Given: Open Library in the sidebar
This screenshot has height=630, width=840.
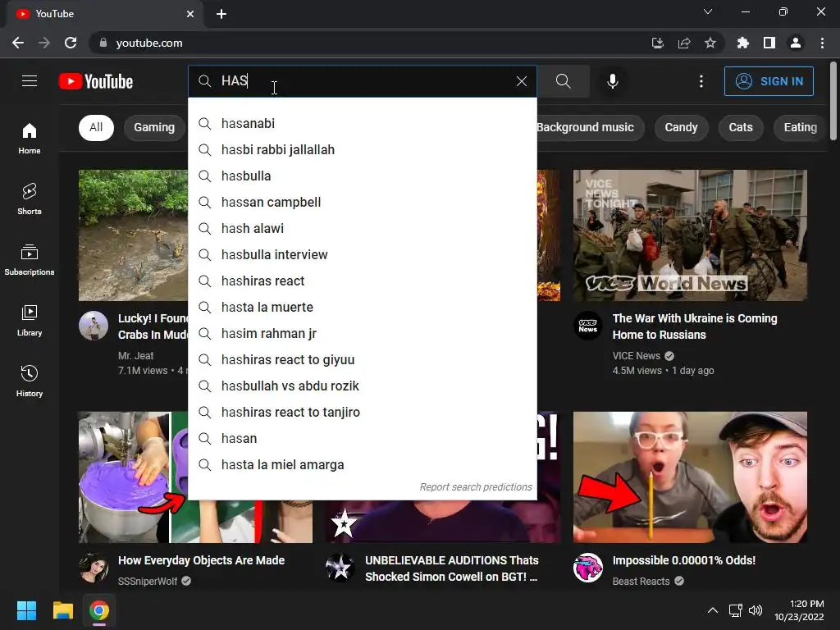Looking at the screenshot, I should click(x=30, y=321).
